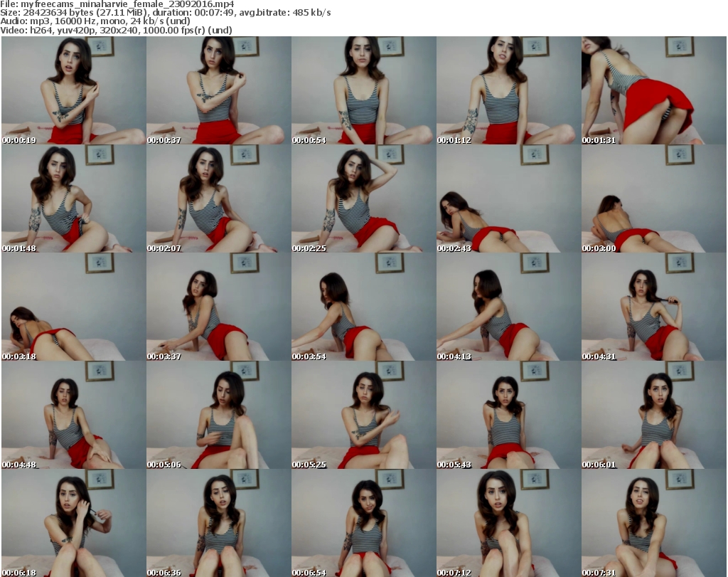Select the 00:03:37 frame

click(x=219, y=307)
